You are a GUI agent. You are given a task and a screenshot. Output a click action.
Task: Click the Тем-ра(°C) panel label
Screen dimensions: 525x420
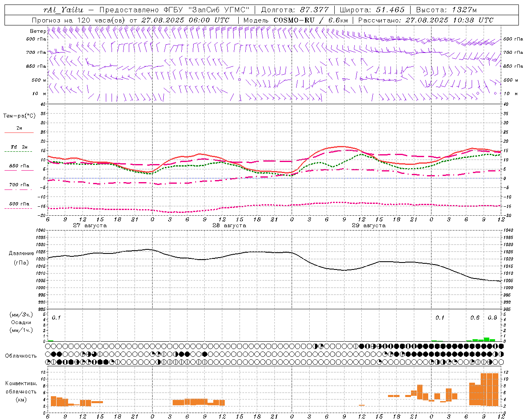pos(19,116)
